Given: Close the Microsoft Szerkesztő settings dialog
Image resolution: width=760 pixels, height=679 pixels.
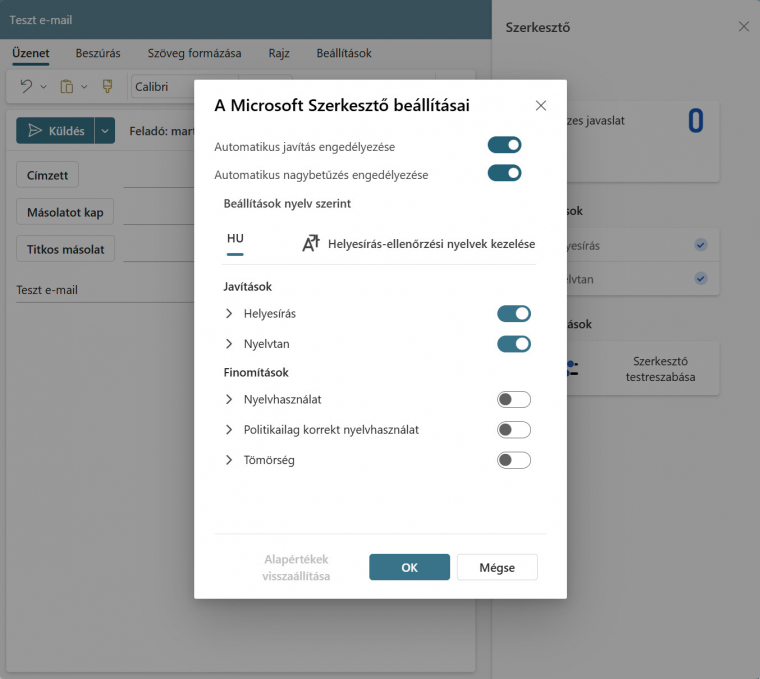Looking at the screenshot, I should pyautogui.click(x=541, y=106).
